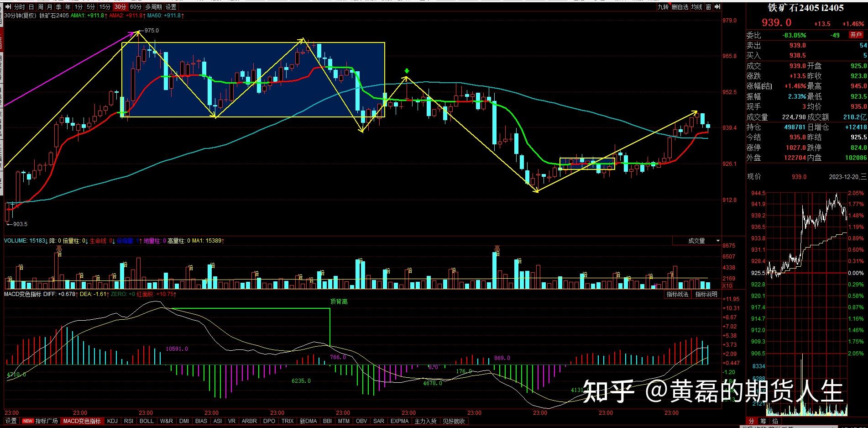Select the 筹 tab under mini chart
The height and width of the screenshot is (428, 868).
763,421
